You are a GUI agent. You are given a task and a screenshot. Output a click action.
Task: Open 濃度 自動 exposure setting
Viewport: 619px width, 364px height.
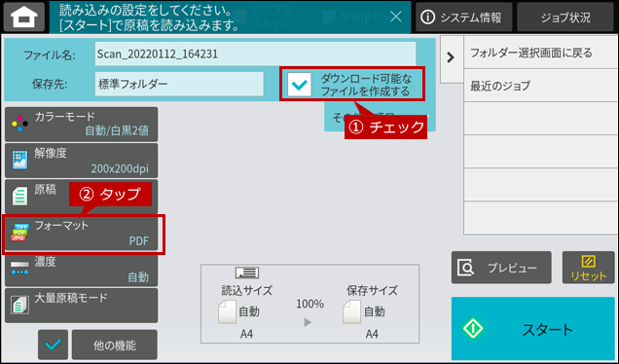click(82, 270)
